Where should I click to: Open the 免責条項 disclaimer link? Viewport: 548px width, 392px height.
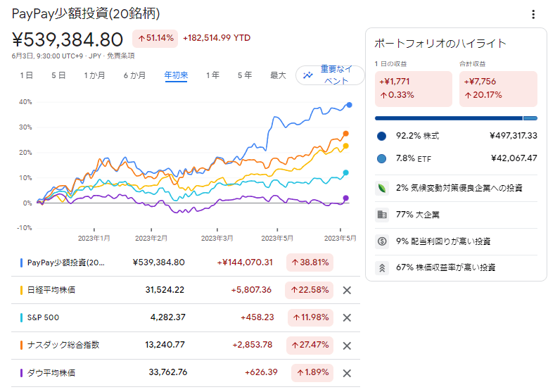coord(121,56)
